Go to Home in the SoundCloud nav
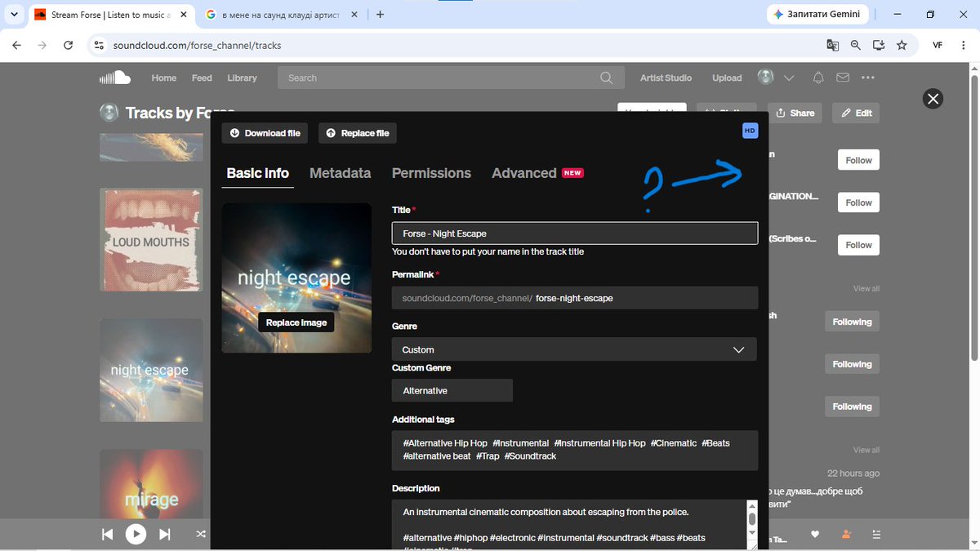980x551 pixels. coord(164,78)
